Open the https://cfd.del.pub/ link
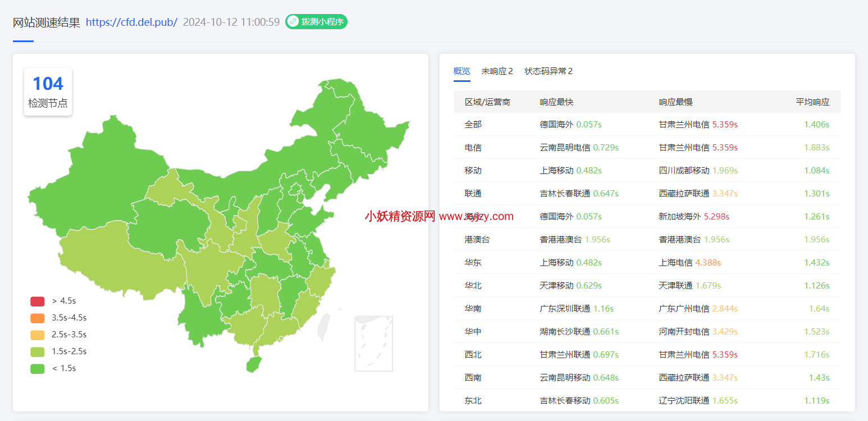Screen dimensions: 868x421 tap(131, 22)
